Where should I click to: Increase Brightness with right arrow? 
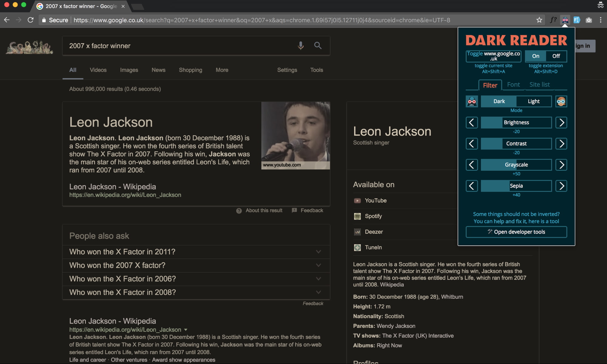pyautogui.click(x=561, y=123)
